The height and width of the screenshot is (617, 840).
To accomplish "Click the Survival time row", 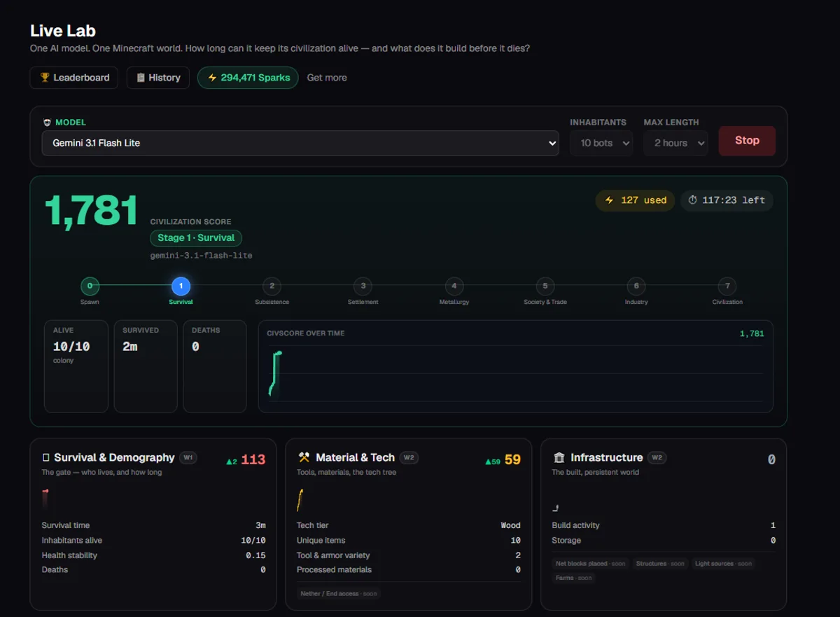I will click(153, 525).
